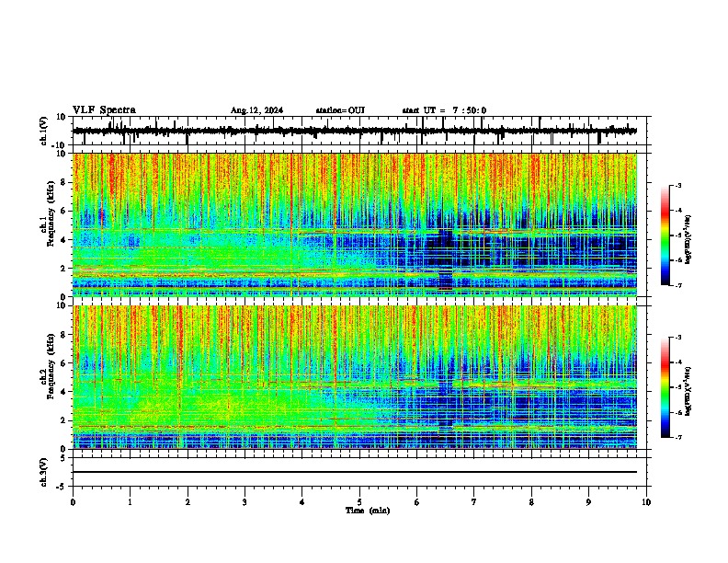
Task: Select the "VLF Spectra" title text
Action: (104, 110)
